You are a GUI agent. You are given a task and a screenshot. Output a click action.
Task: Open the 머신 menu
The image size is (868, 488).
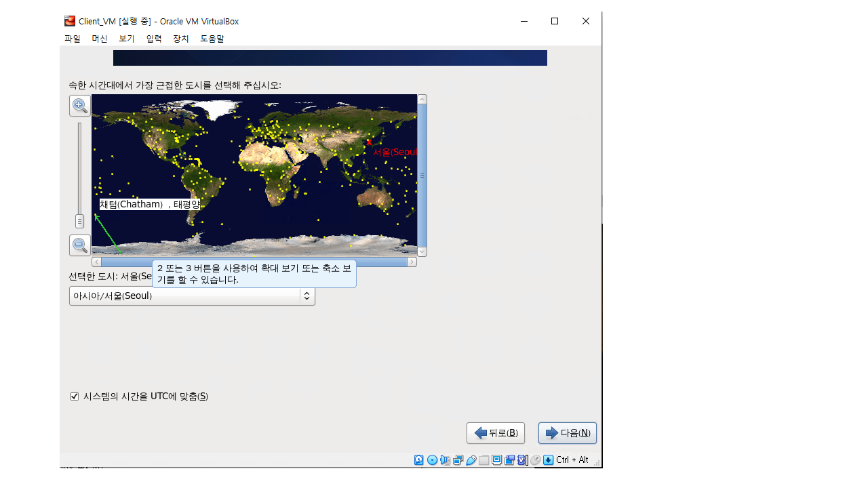point(100,39)
